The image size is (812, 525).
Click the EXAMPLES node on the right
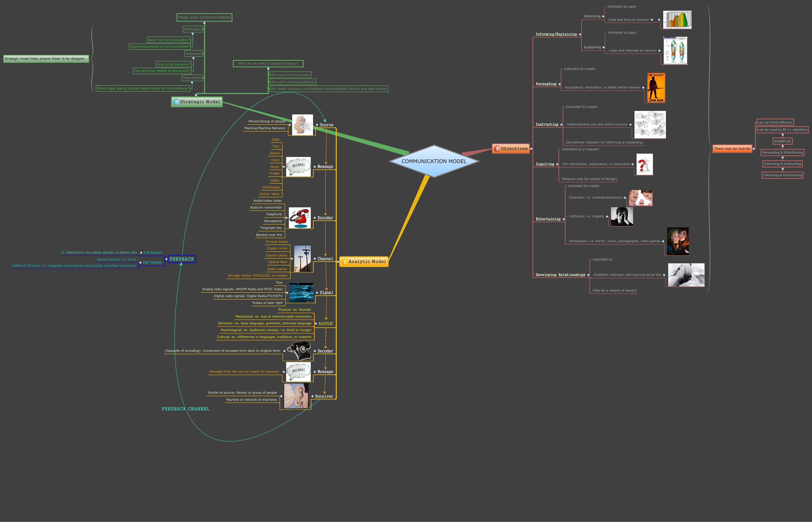tap(782, 141)
